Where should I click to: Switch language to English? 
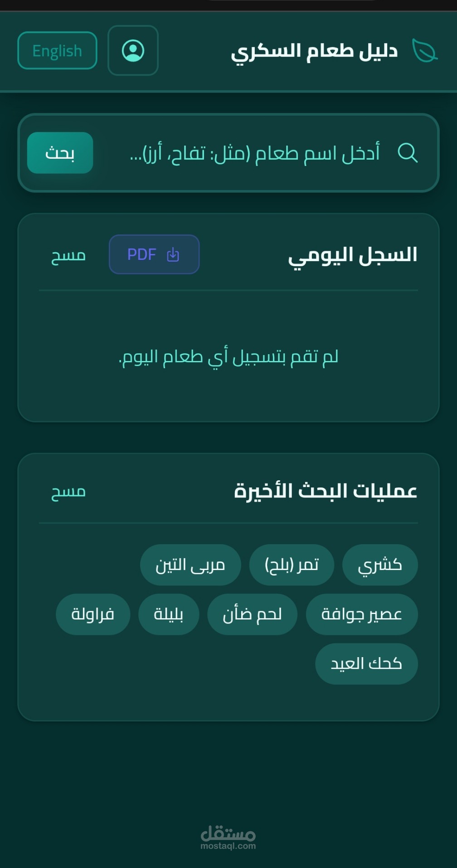tap(57, 50)
